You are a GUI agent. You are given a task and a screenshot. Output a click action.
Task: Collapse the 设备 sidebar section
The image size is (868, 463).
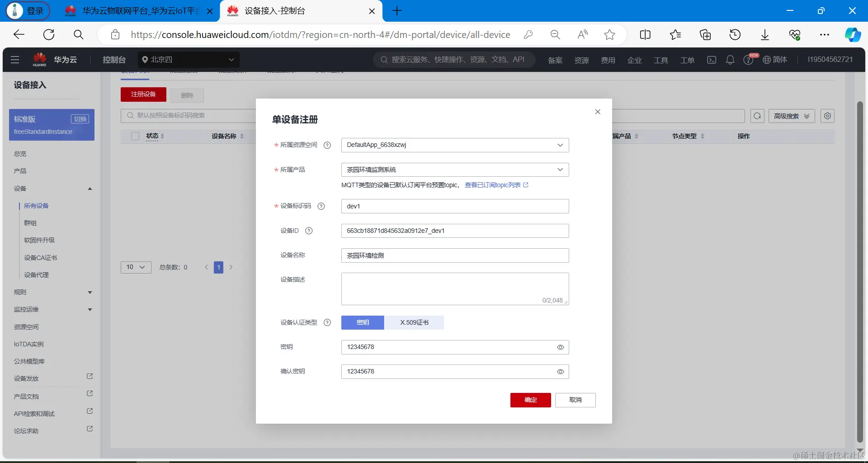coord(90,189)
